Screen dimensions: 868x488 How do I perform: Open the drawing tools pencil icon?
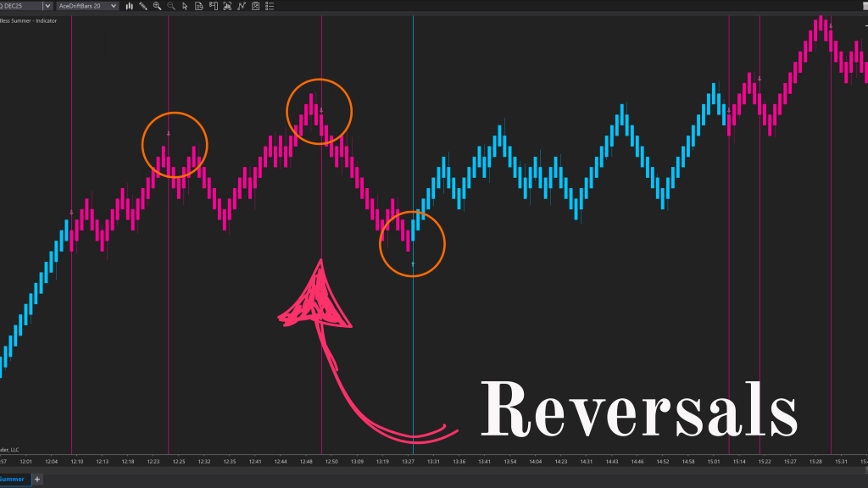tap(143, 6)
